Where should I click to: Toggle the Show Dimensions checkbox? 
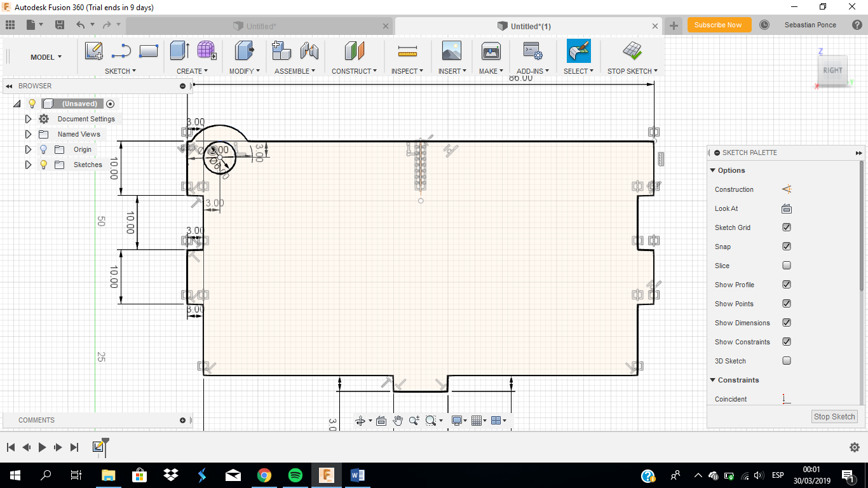(787, 323)
